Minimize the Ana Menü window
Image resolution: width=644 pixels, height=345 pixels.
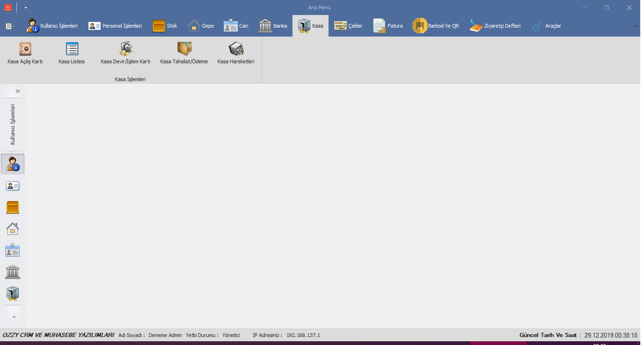pyautogui.click(x=585, y=7)
